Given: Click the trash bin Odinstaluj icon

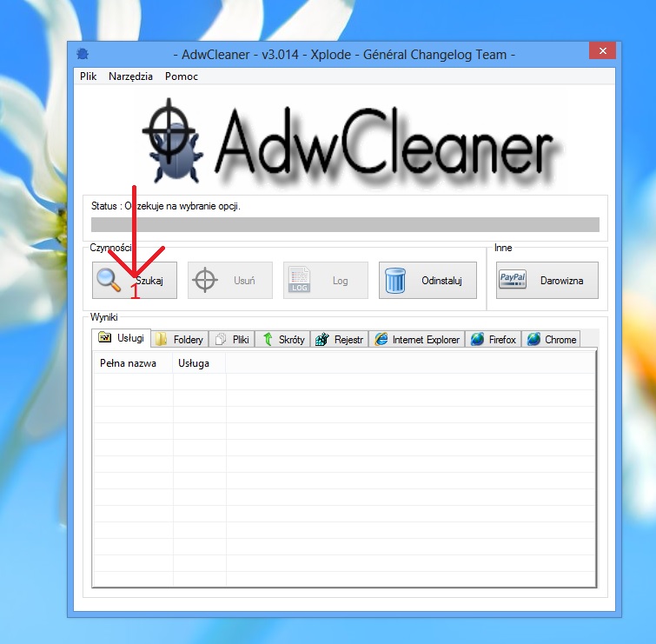Looking at the screenshot, I should [395, 280].
